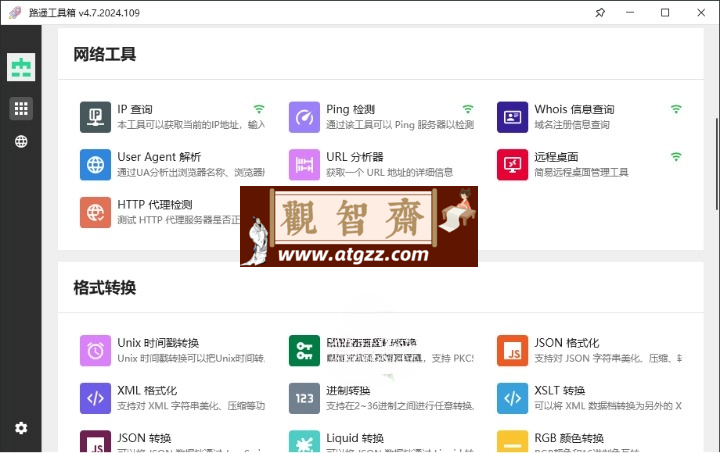Select the green home sidebar icon
Viewport: 720px width, 453px height.
tap(21, 67)
